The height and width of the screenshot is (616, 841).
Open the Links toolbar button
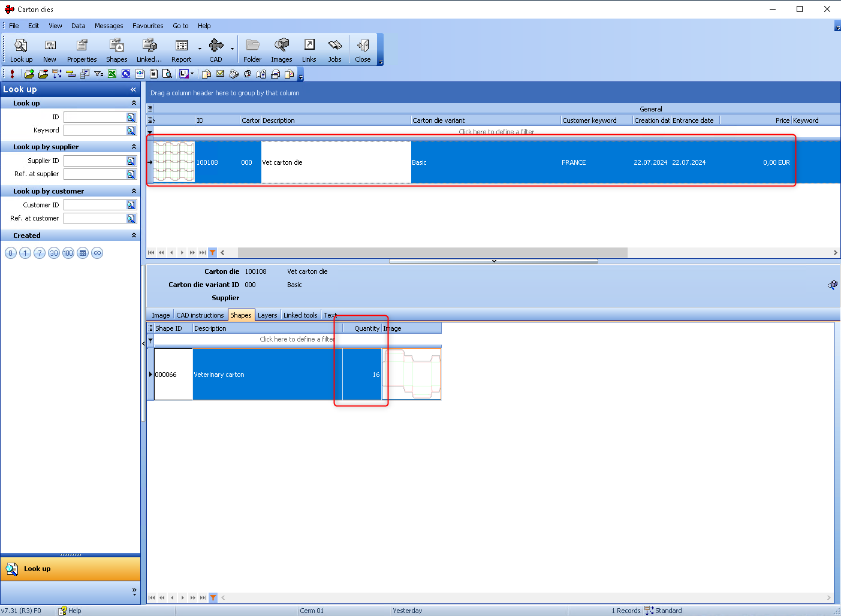coord(309,50)
